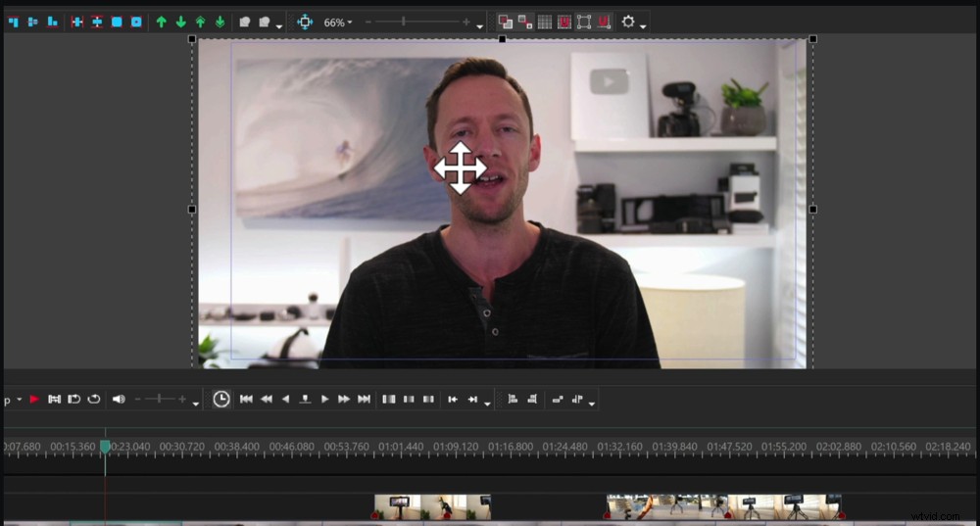
Task: Open the gear settings icon
Action: (x=628, y=22)
